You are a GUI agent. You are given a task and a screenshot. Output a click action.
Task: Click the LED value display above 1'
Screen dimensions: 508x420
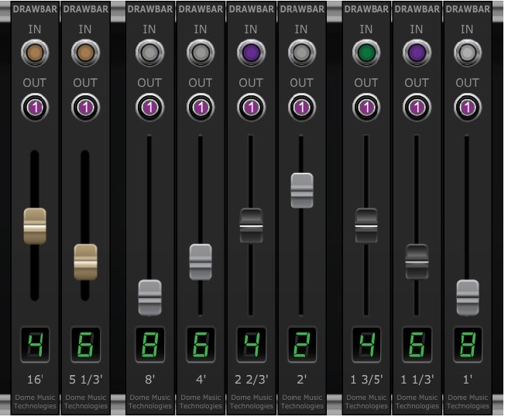pyautogui.click(x=468, y=345)
